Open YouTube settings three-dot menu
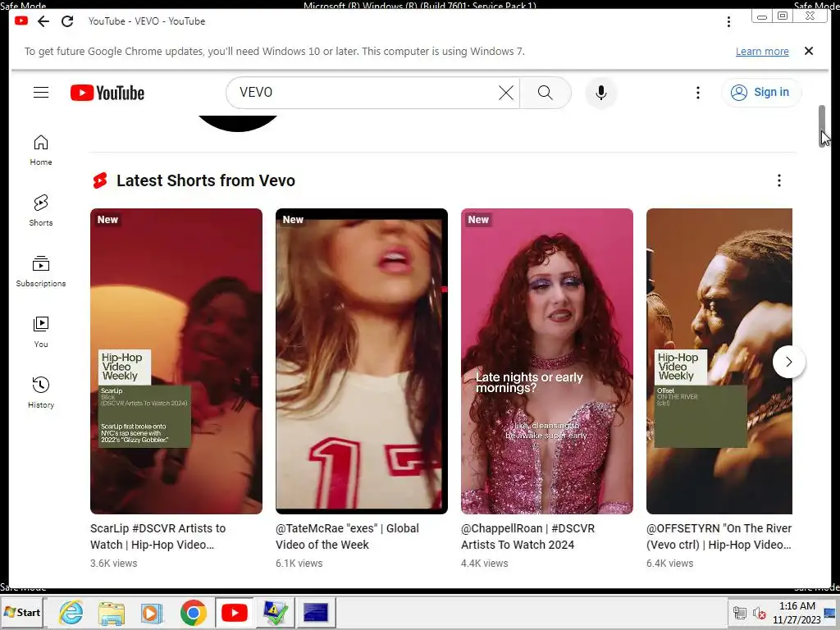 (697, 93)
